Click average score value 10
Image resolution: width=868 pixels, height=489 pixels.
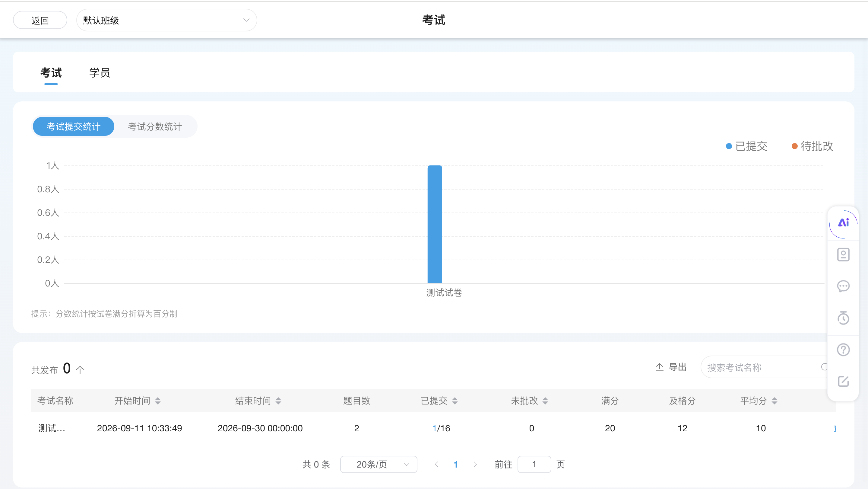761,428
